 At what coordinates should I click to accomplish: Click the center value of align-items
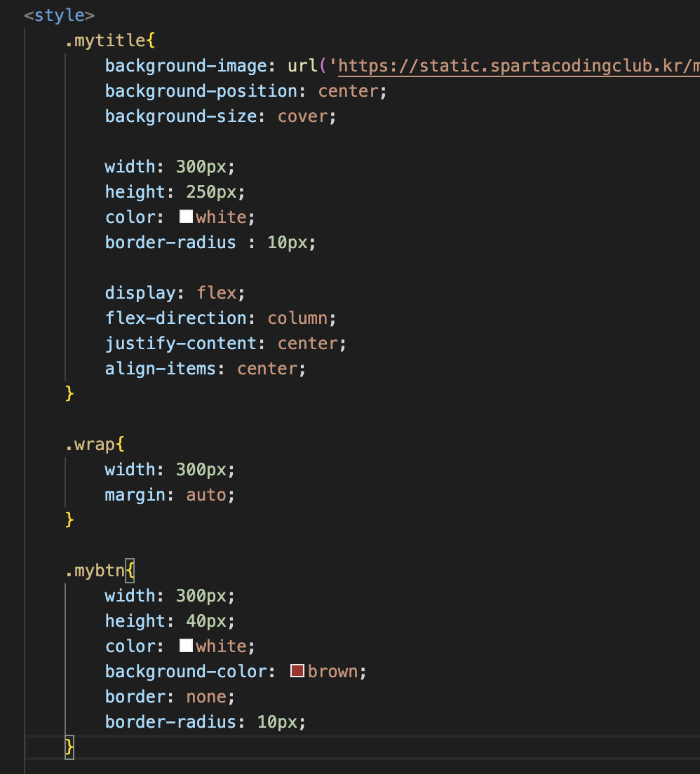click(267, 369)
